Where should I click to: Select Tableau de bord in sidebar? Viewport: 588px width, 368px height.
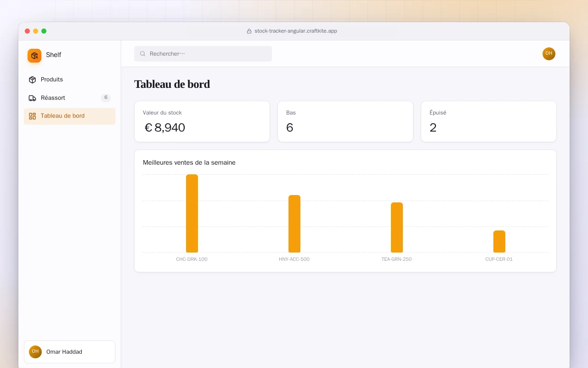click(69, 116)
